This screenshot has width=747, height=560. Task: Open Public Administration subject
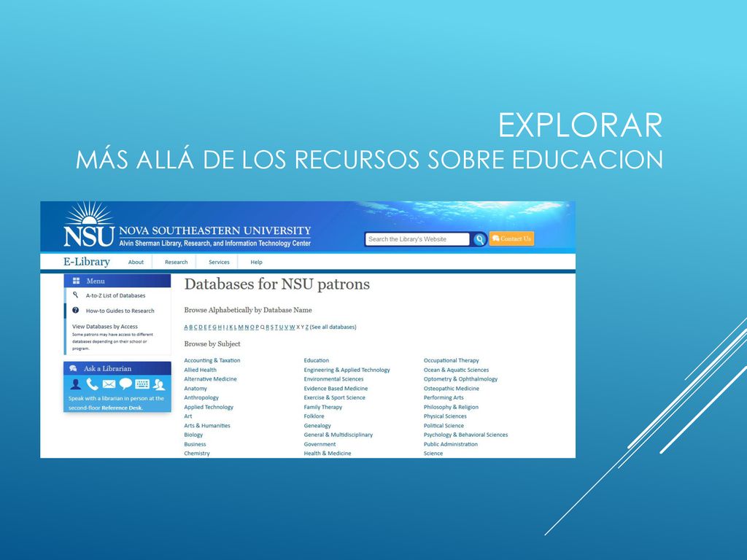click(450, 444)
